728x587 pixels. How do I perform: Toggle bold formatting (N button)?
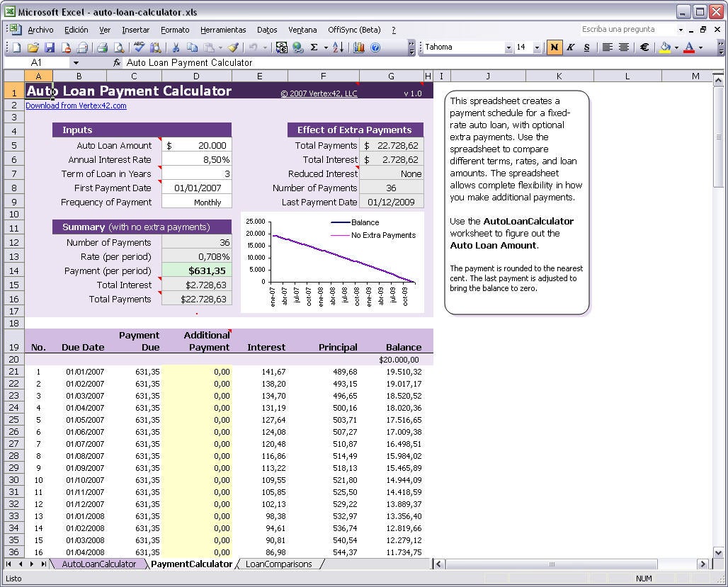click(x=554, y=47)
